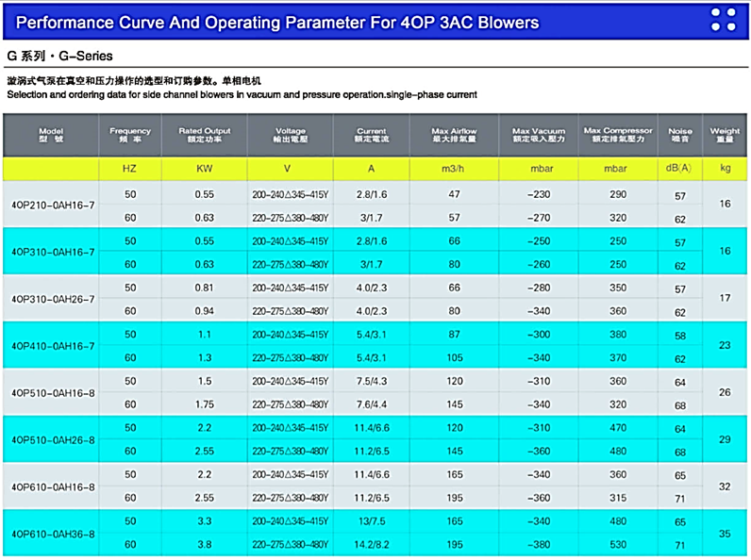Click the max vacuum value "-380"
This screenshot has width=751, height=560.
[x=539, y=545]
